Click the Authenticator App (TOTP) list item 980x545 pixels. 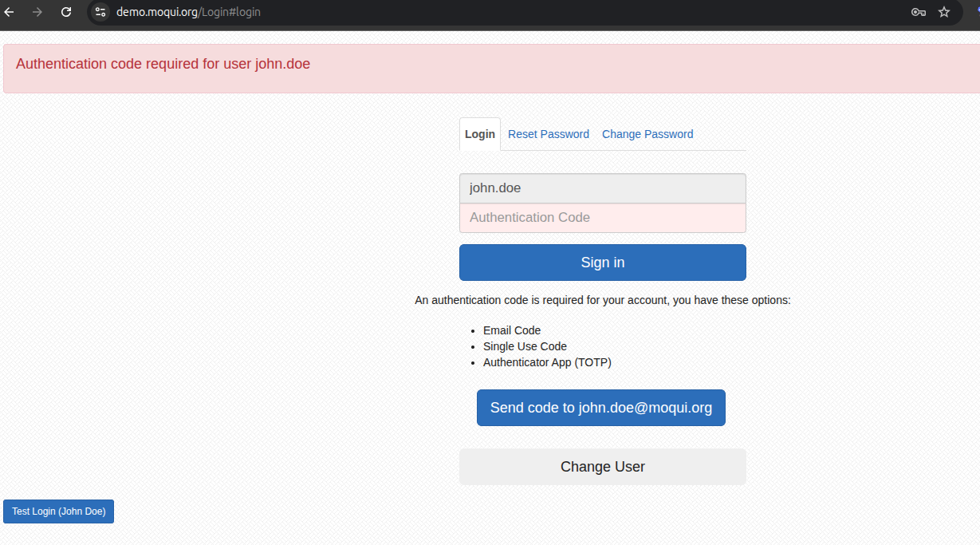point(547,362)
